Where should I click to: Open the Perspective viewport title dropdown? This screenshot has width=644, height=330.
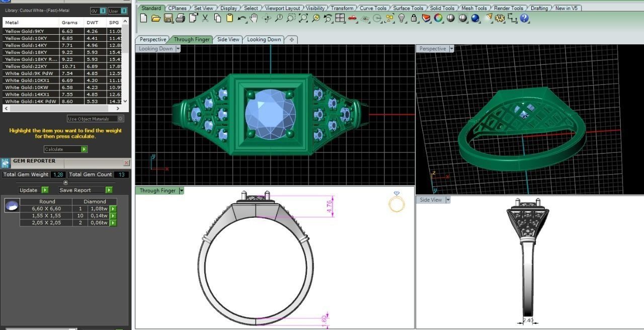point(451,49)
